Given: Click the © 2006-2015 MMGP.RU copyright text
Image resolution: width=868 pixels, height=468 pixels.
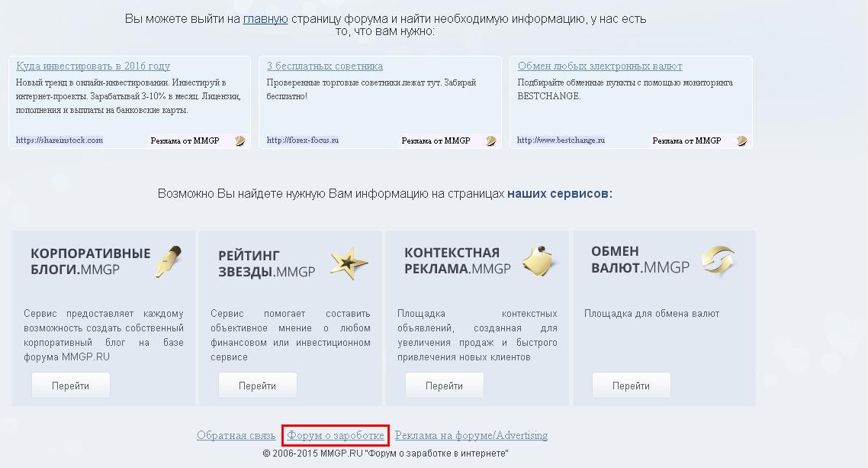Looking at the screenshot, I should pos(385,453).
